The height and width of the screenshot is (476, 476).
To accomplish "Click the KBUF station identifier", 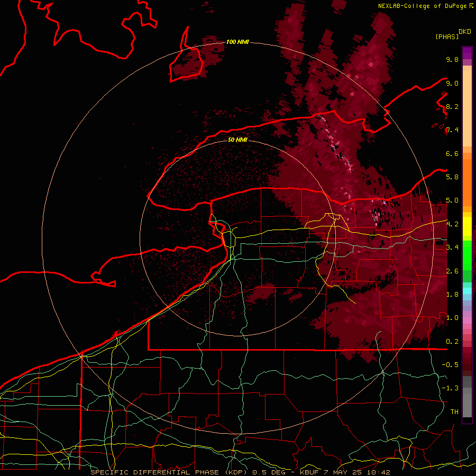I will pyautogui.click(x=310, y=472).
